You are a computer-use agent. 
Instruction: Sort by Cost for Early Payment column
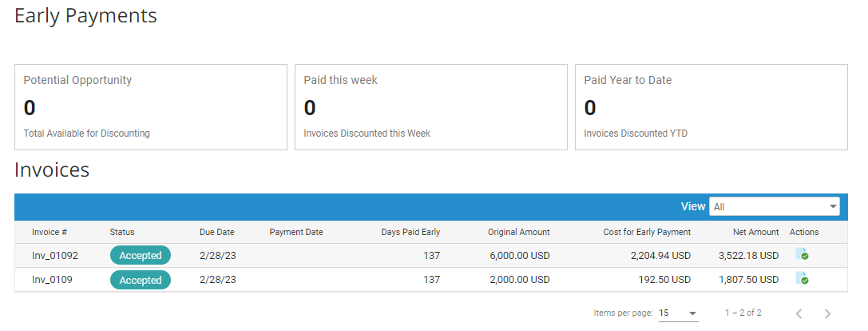click(647, 232)
